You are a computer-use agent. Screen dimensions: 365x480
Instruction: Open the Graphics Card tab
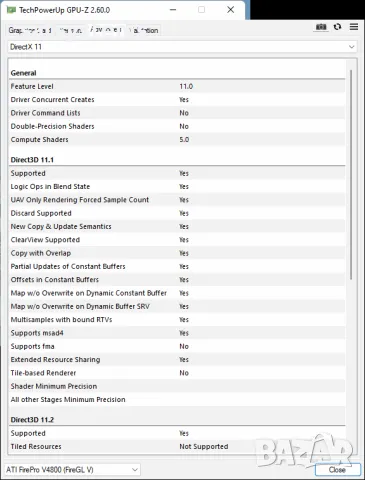(30, 30)
